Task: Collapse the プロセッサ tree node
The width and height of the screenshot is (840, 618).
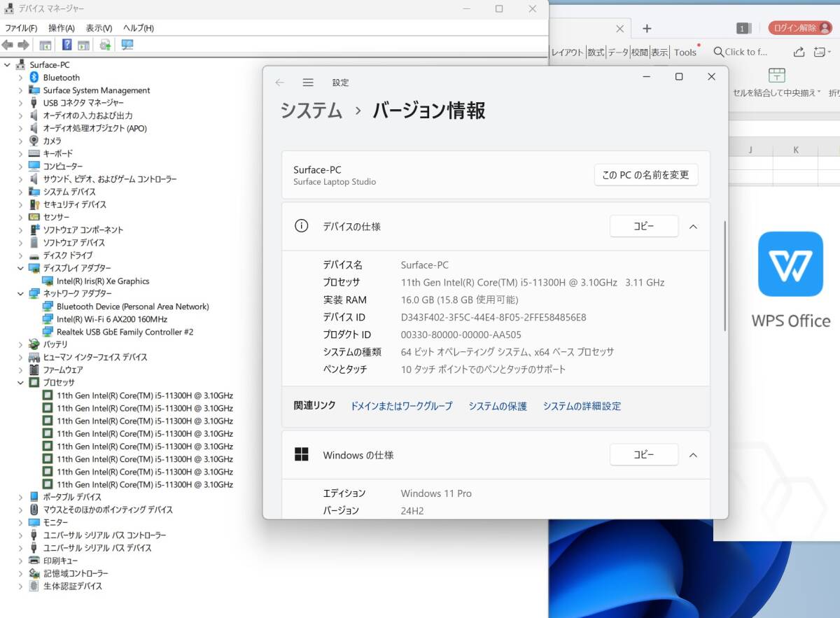Action: point(20,383)
